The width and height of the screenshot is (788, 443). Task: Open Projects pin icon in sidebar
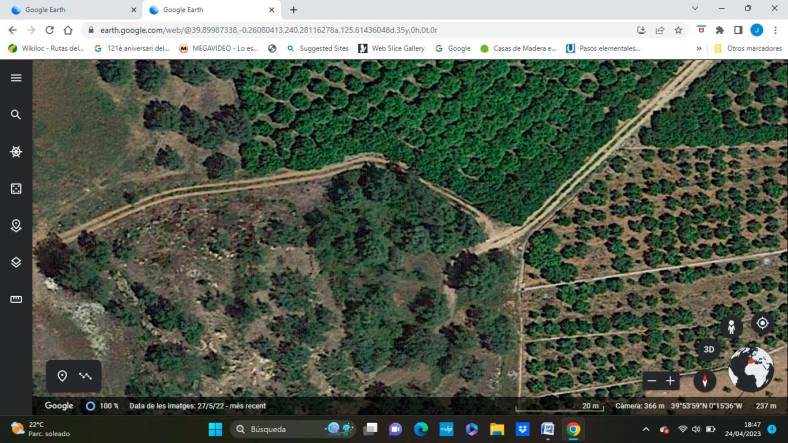16,226
